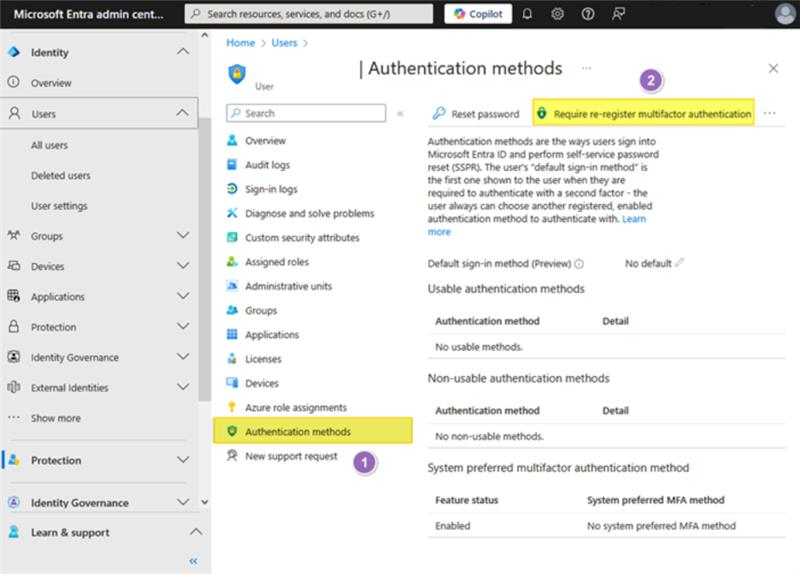Open the notifications bell icon
800x574 pixels.
click(527, 14)
